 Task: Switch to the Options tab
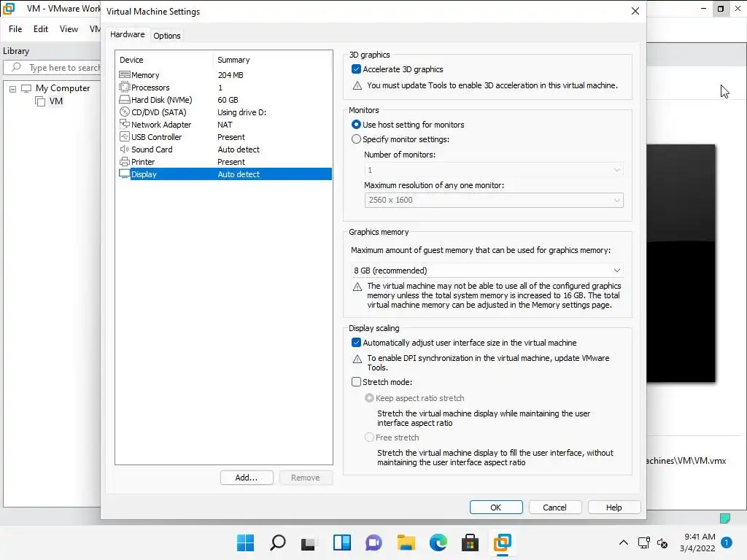(167, 36)
